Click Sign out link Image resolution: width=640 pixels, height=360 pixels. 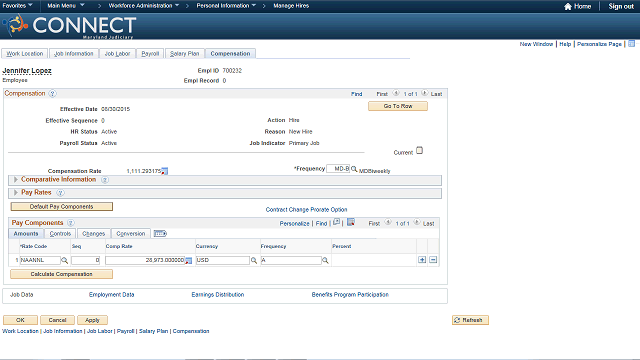(621, 6)
